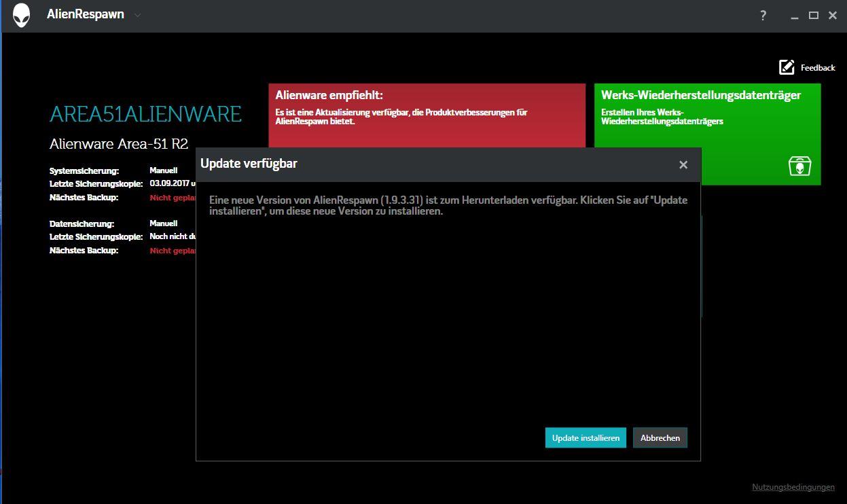This screenshot has height=504, width=847.
Task: Click the Feedback pencil icon
Action: coord(787,67)
